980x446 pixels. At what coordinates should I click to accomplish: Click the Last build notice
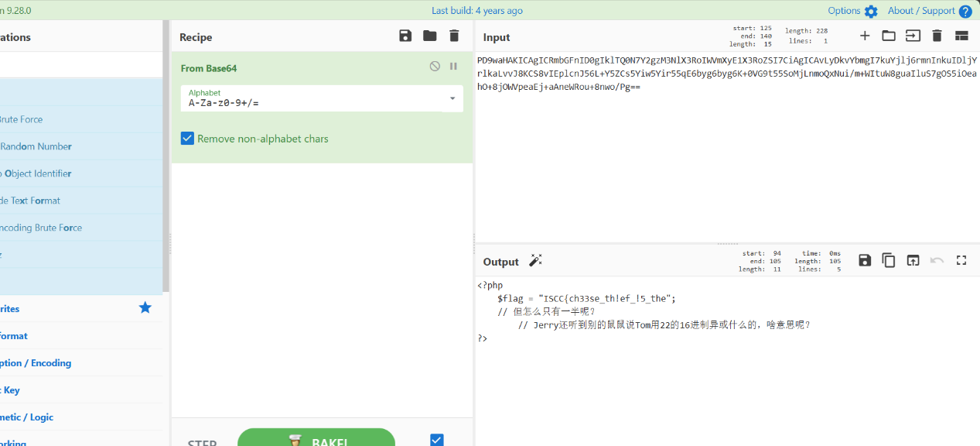(477, 10)
